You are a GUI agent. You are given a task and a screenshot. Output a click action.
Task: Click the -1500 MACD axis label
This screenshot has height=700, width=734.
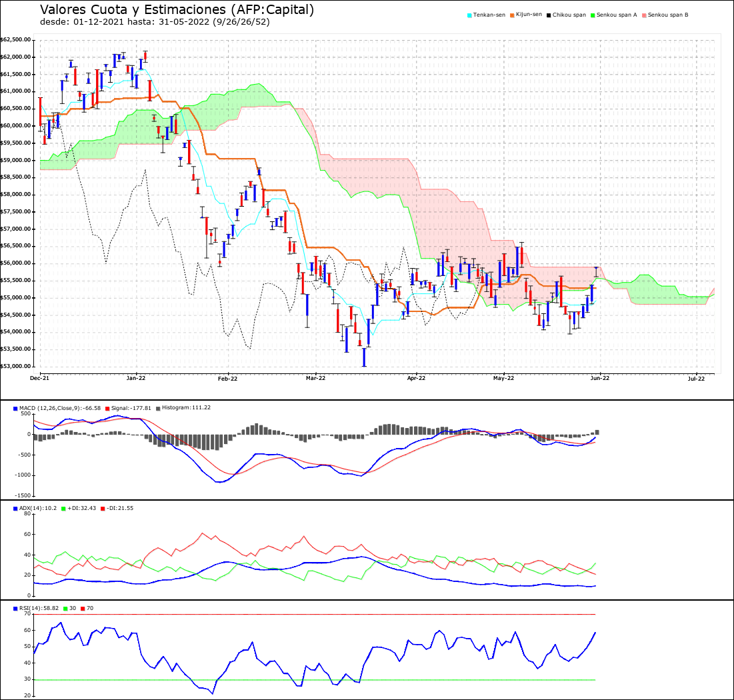click(x=23, y=496)
